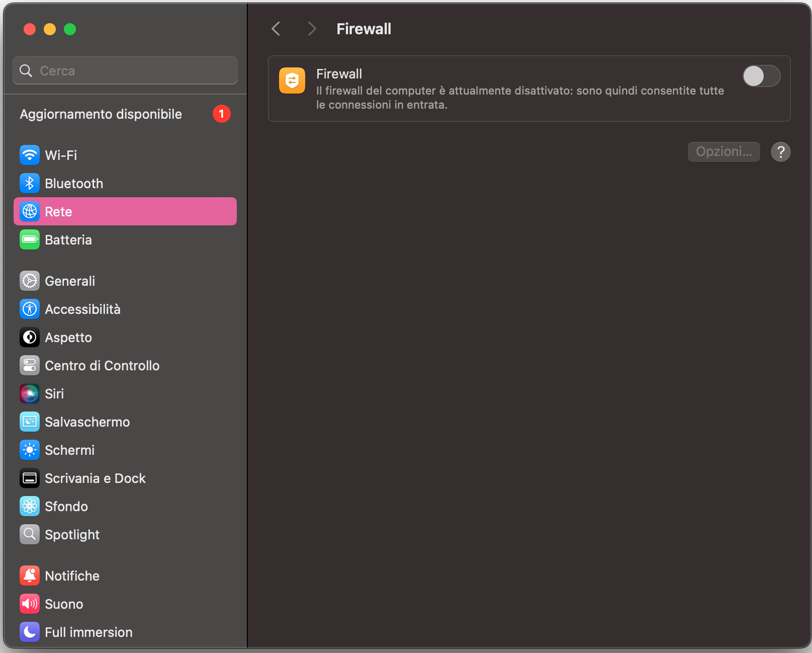Click the Firewall page title
This screenshot has height=653, width=812.
pos(364,29)
